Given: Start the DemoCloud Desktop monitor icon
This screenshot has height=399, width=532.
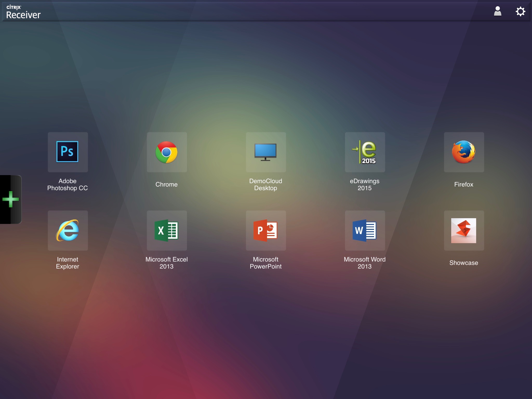Looking at the screenshot, I should (265, 152).
